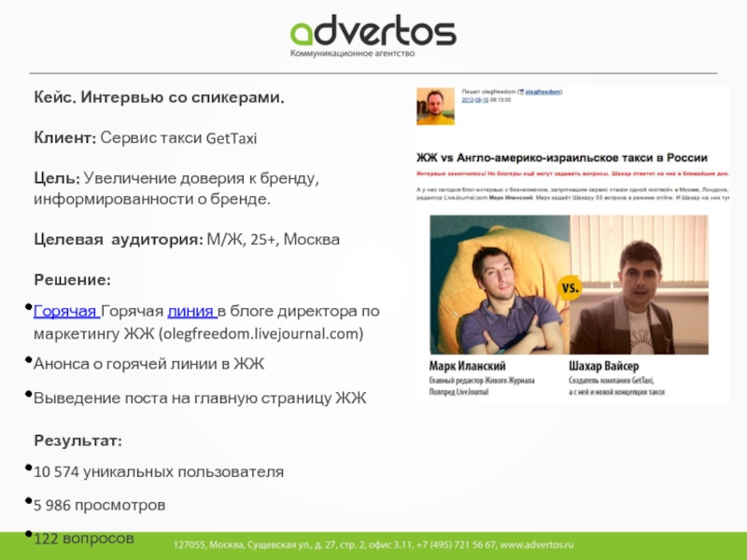Click '10 574 уникальных пользователя' line

pyautogui.click(x=159, y=472)
